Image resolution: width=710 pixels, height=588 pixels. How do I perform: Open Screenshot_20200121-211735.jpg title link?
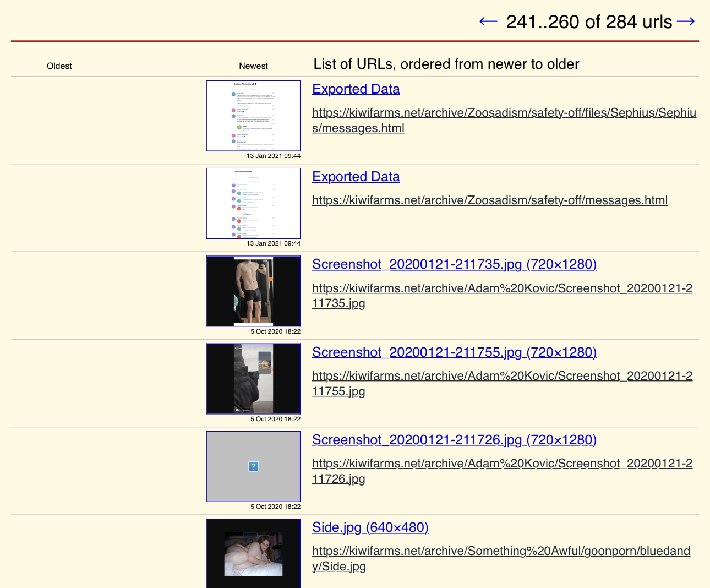(x=454, y=264)
